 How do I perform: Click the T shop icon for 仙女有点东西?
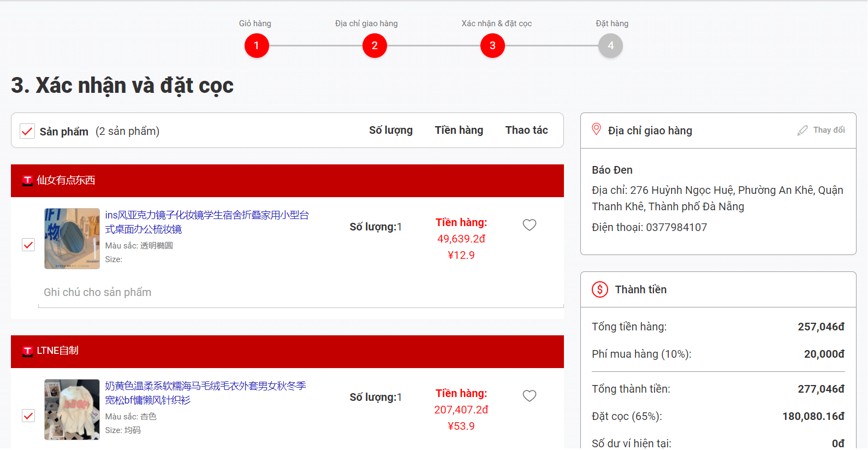pos(27,181)
